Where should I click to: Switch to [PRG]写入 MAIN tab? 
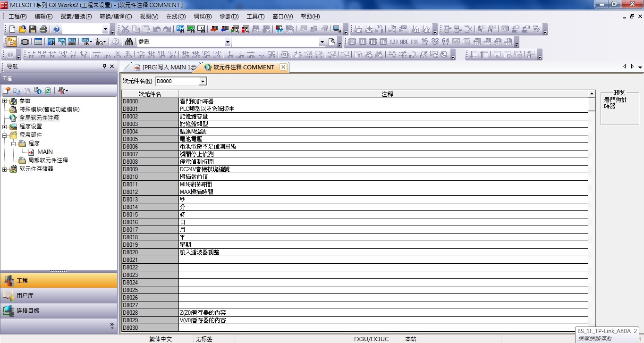pyautogui.click(x=165, y=67)
